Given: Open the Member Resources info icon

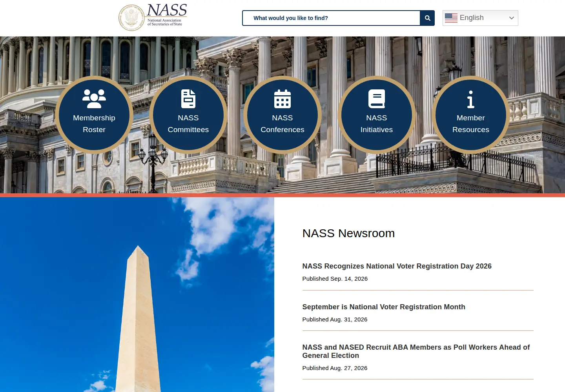Looking at the screenshot, I should click(x=471, y=99).
